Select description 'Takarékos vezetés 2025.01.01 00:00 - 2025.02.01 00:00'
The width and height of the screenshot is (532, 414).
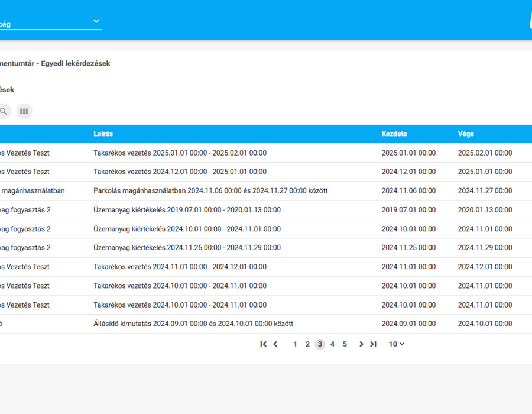coord(180,153)
